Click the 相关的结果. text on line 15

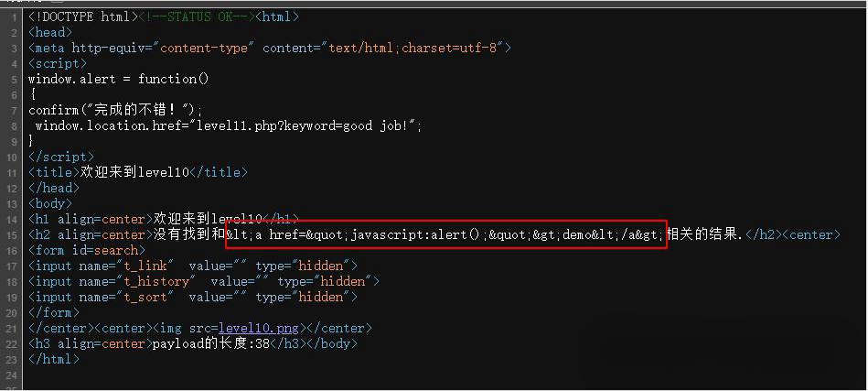point(705,234)
